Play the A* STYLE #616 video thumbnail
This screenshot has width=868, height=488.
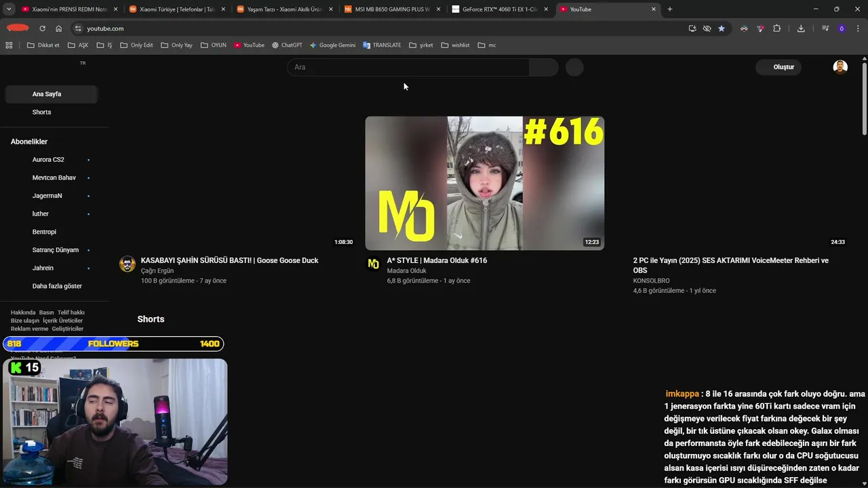(x=485, y=183)
